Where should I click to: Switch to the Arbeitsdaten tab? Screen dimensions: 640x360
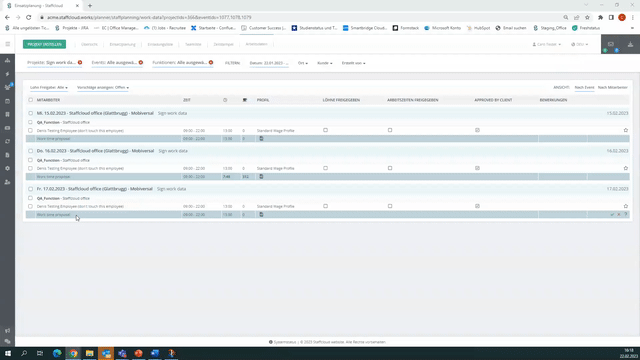(256, 44)
